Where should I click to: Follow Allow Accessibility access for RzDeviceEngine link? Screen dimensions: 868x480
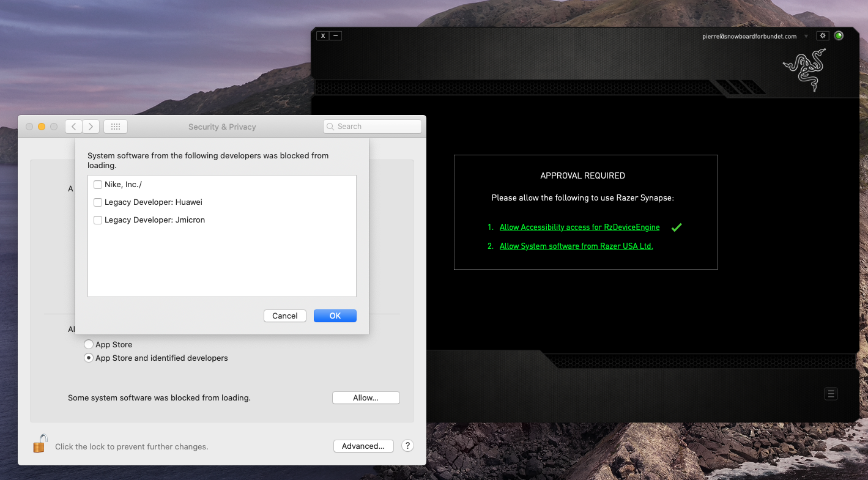580,227
